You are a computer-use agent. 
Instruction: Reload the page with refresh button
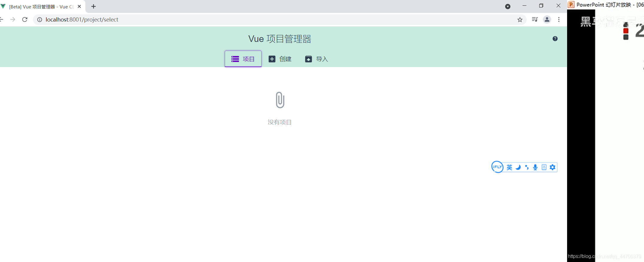[25, 19]
